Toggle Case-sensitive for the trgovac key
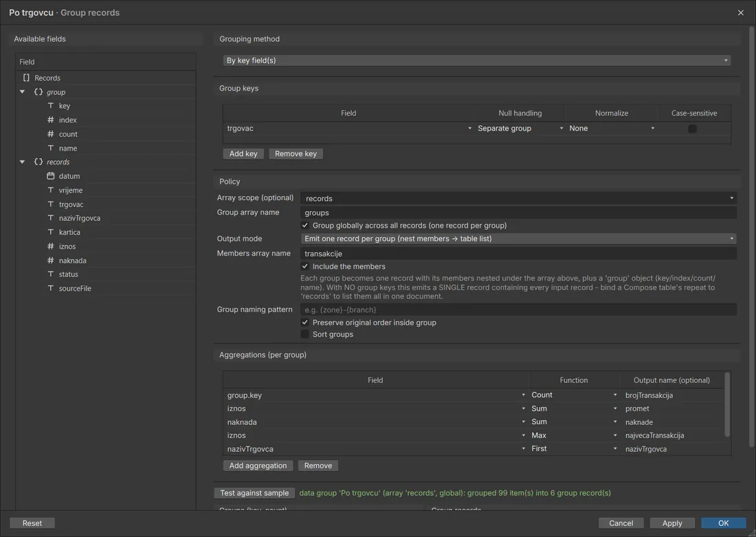 [692, 129]
